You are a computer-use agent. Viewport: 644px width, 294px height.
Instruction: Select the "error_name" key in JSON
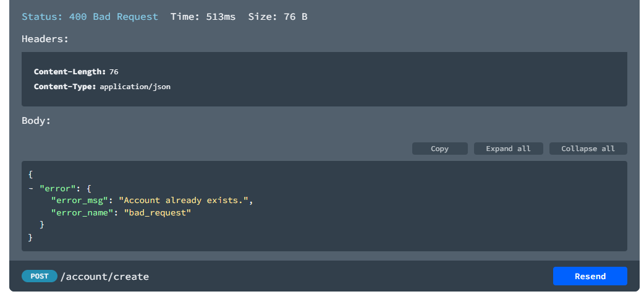coord(81,213)
